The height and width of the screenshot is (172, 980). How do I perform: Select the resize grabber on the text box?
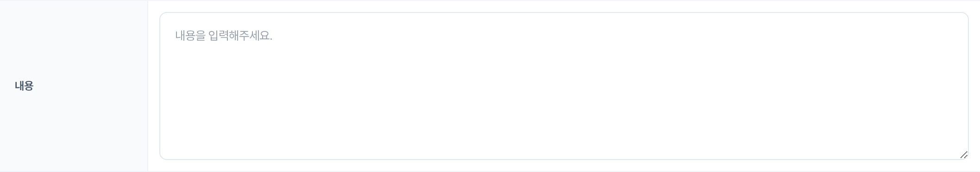(x=963, y=155)
